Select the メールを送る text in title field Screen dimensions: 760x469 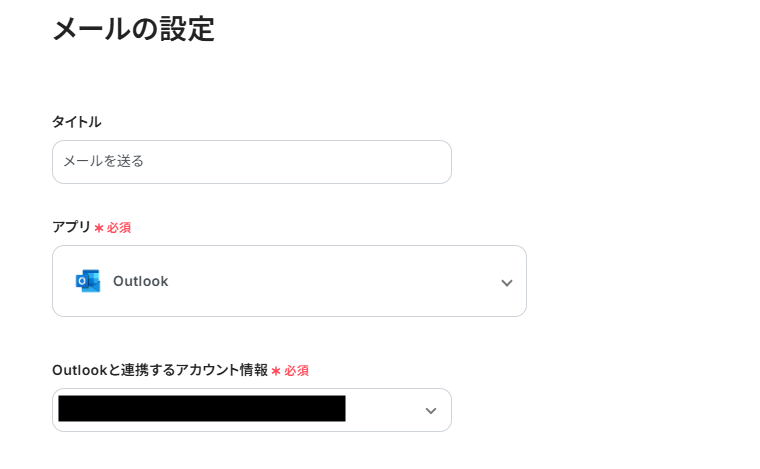[104, 161]
